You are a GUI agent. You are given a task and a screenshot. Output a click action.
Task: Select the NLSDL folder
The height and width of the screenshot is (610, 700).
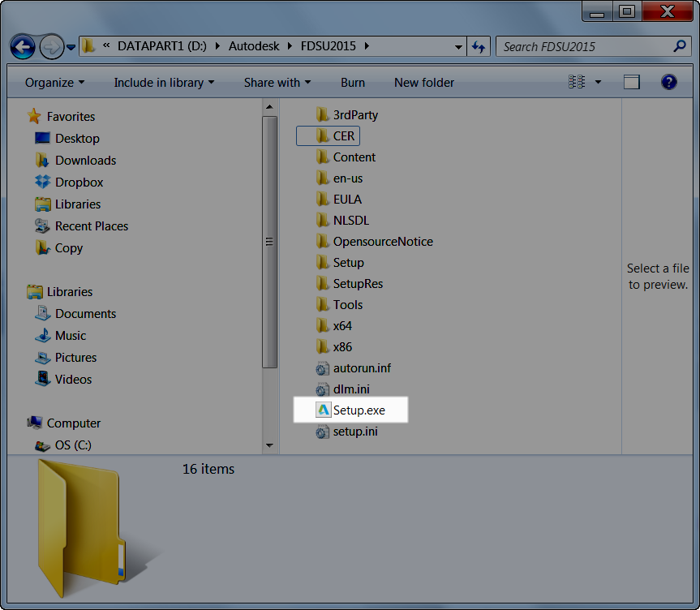[x=342, y=220]
